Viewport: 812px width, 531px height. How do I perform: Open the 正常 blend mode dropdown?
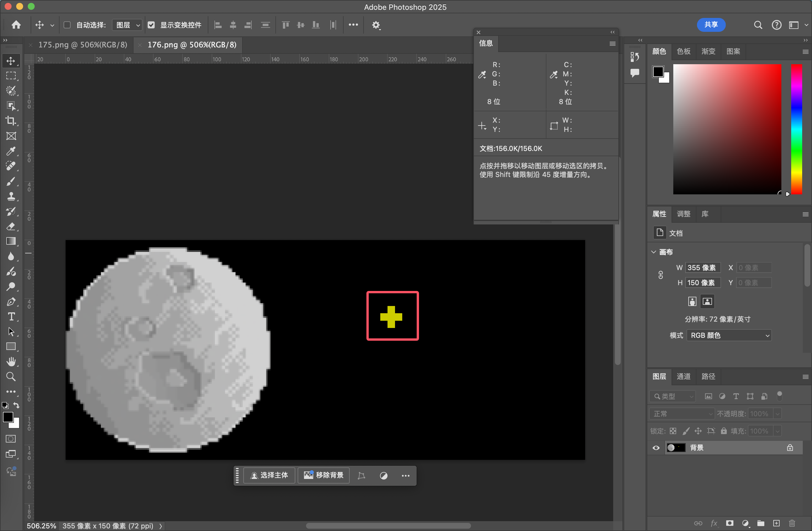(x=682, y=414)
